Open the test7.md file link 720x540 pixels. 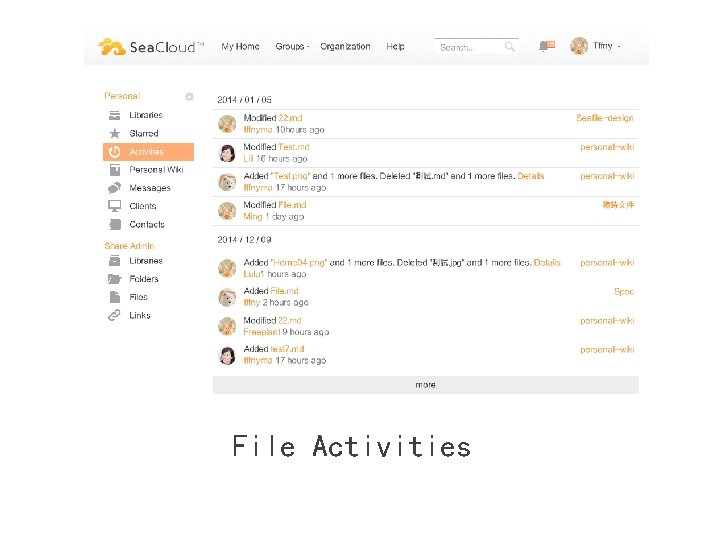point(287,349)
